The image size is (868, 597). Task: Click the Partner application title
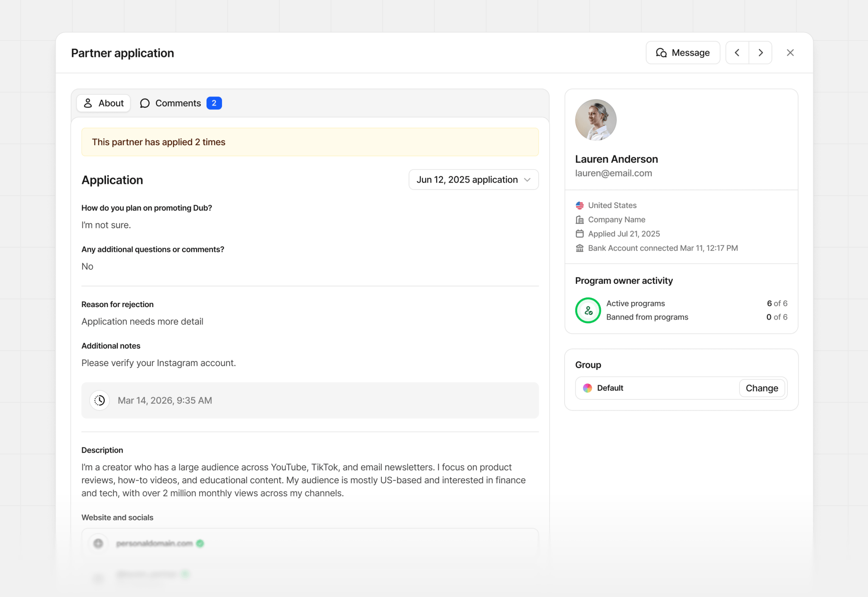[122, 53]
